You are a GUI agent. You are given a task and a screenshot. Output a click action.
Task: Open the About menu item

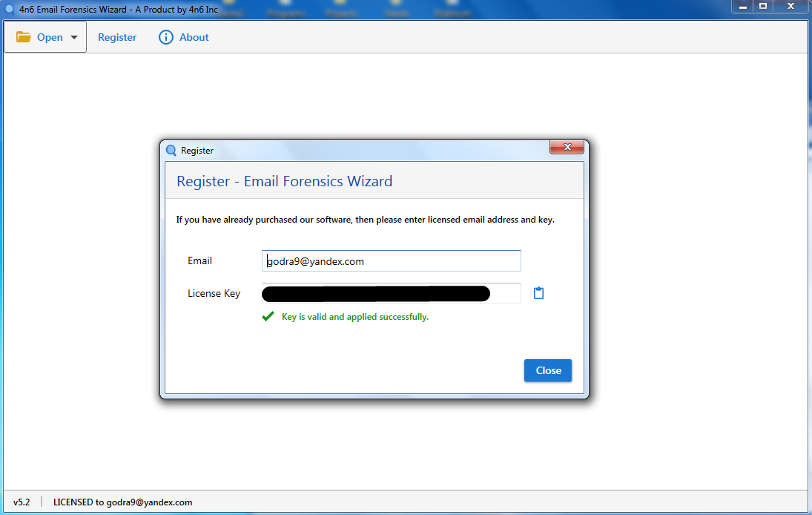click(184, 37)
